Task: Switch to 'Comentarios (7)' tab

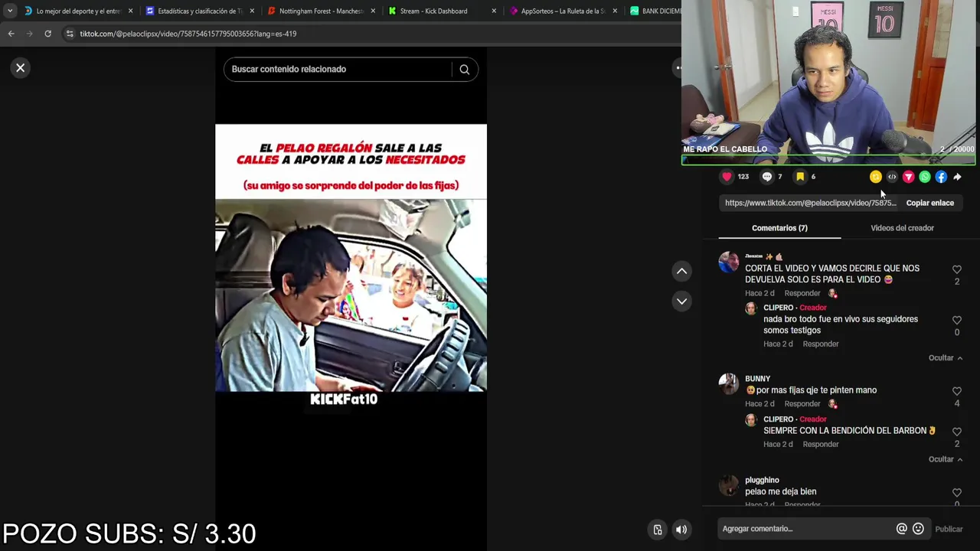Action: 779,228
